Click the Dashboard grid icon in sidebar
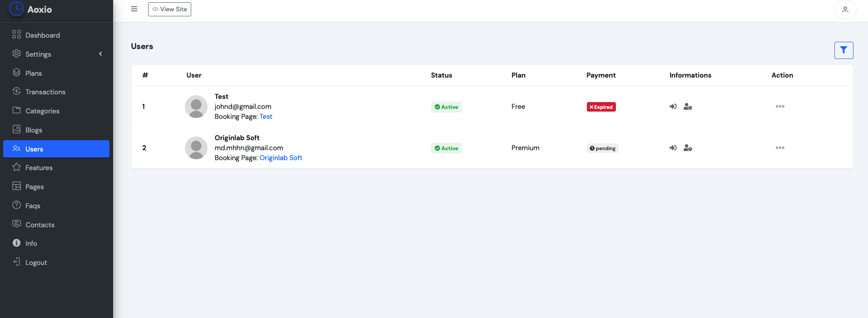Screen dimensions: 868x318 [16, 34]
